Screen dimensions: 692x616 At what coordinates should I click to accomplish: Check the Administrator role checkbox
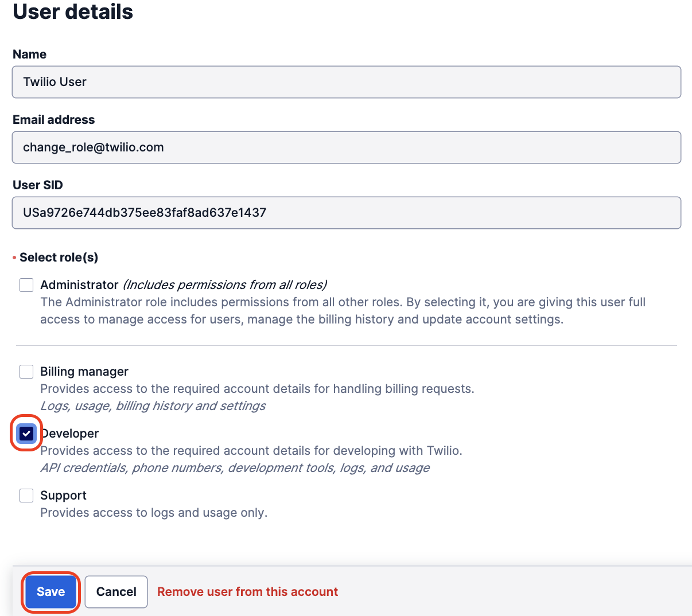point(26,285)
